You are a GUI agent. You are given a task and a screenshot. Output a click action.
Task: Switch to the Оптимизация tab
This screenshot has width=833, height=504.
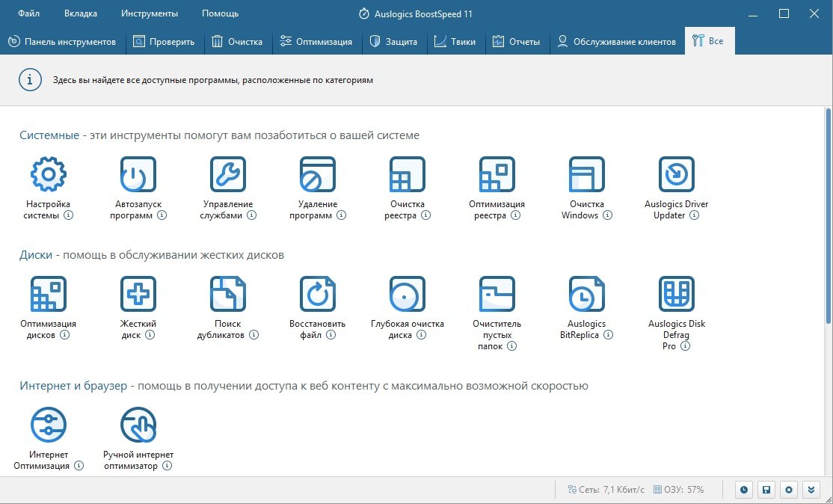pos(316,42)
